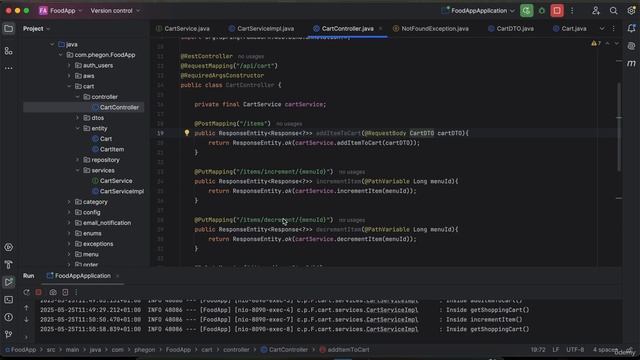Click the Debug bug icon
This screenshot has height=360, width=640.
click(x=542, y=11)
